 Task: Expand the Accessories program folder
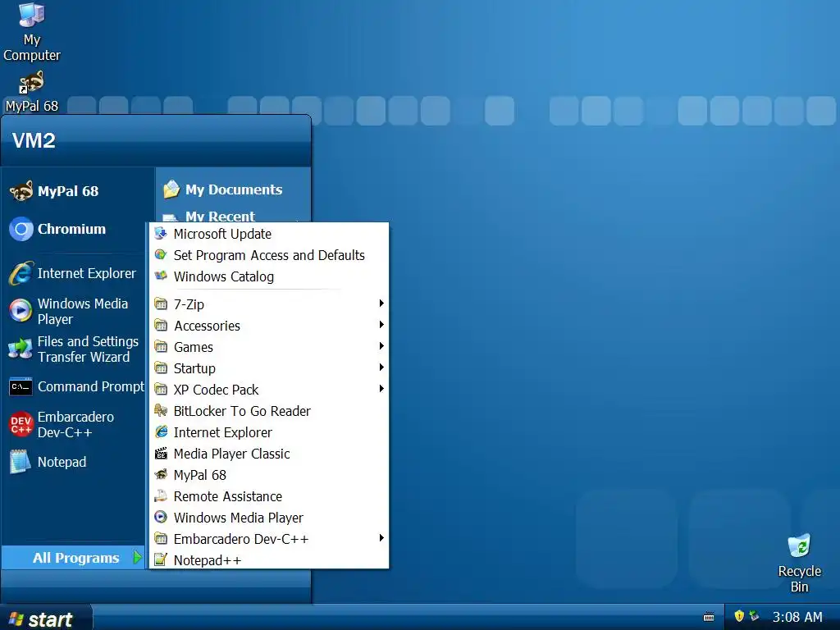coord(269,326)
